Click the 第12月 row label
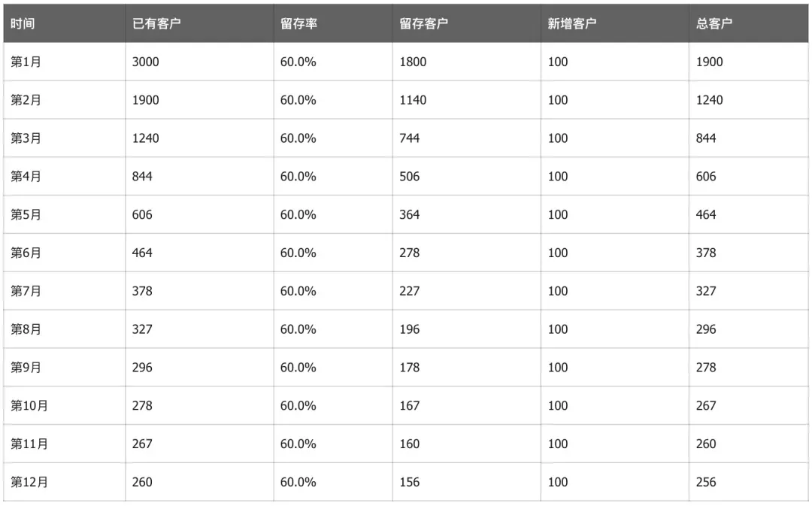Viewport: 812px width, 506px height. (x=29, y=482)
